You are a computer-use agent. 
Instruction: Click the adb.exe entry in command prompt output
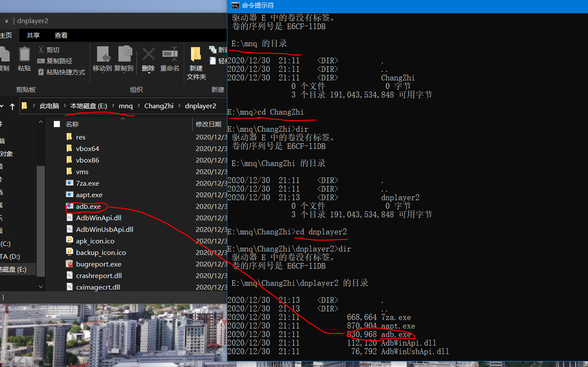[x=396, y=334]
